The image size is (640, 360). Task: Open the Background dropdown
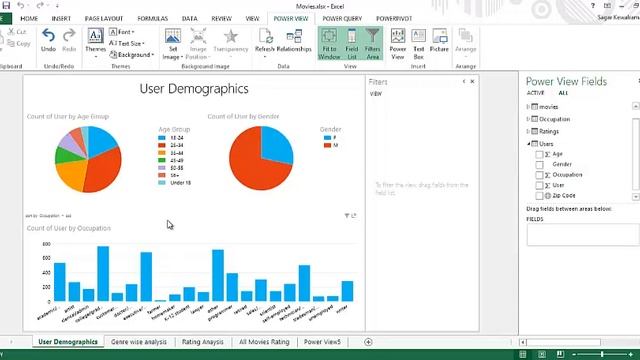coord(131,55)
